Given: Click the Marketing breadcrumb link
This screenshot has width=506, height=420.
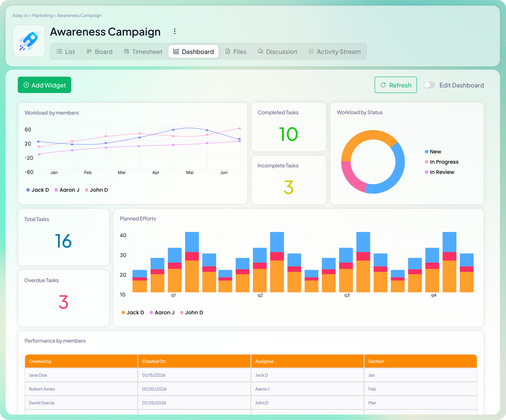Looking at the screenshot, I should click(42, 15).
